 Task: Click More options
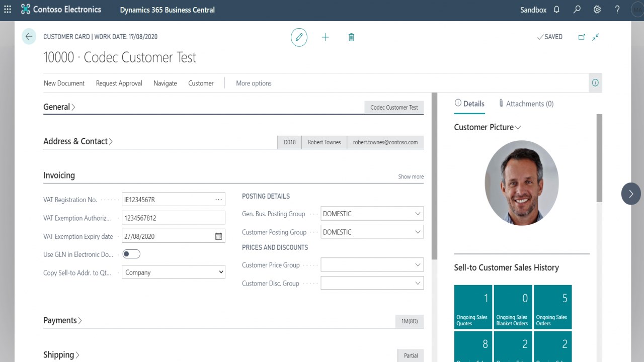point(254,83)
